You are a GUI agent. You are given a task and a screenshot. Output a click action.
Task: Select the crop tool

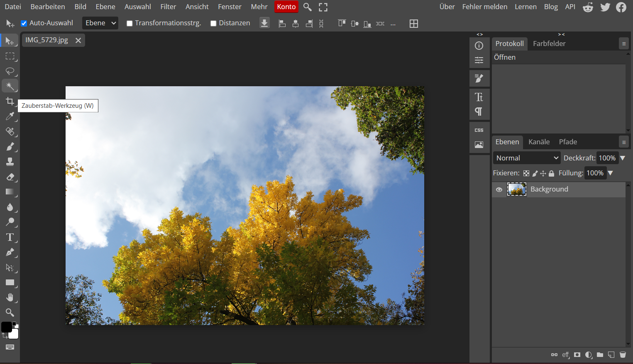(10, 101)
